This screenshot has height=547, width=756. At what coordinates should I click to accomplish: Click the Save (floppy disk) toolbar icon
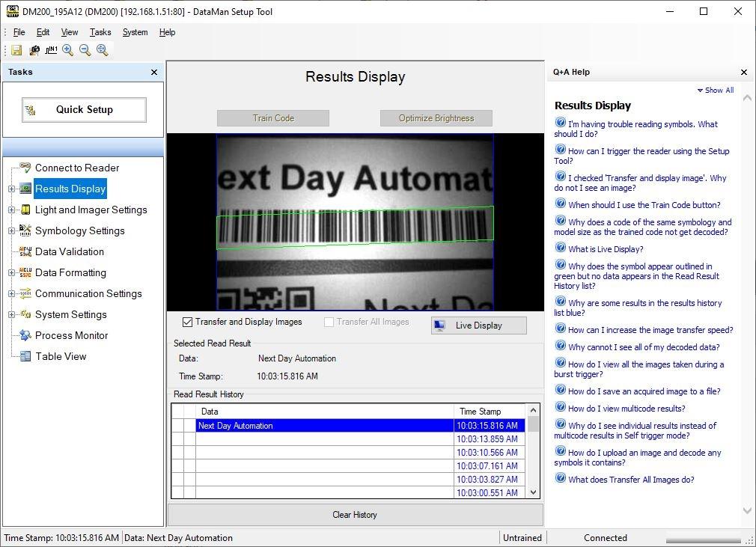(16, 50)
